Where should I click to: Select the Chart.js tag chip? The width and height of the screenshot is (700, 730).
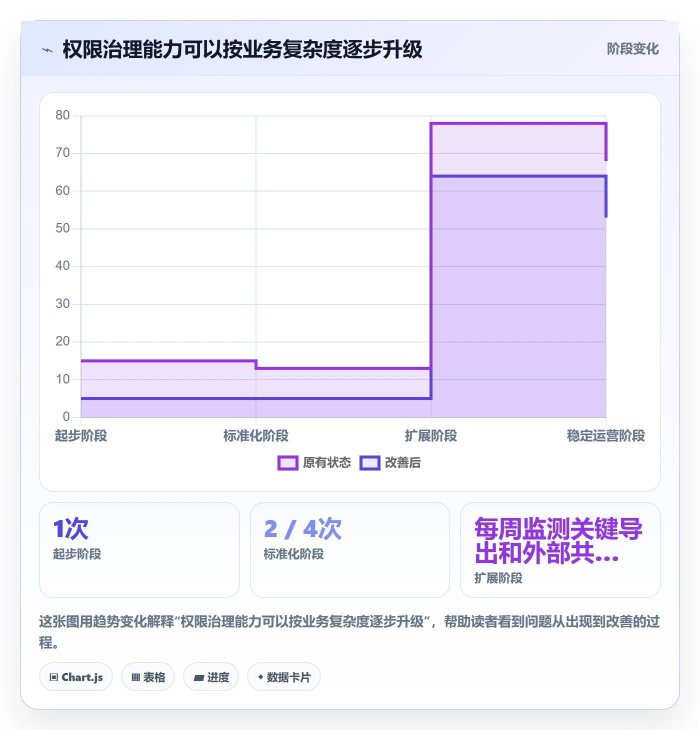[76, 677]
